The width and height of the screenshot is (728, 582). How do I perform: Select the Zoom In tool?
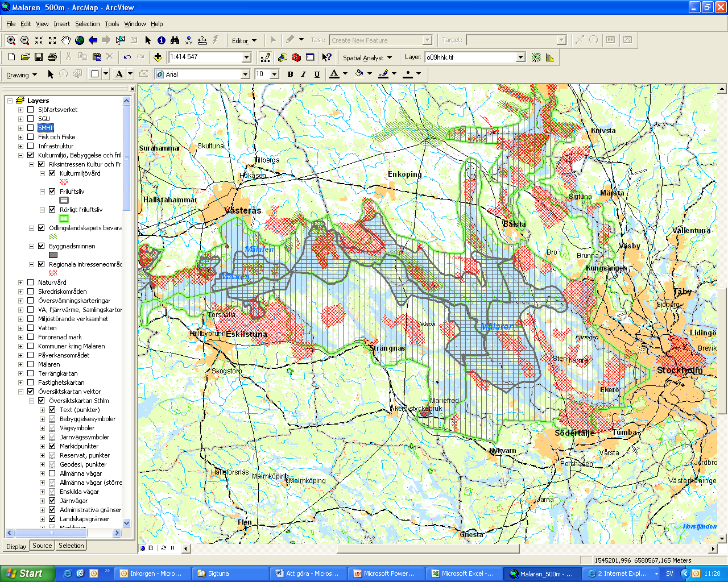pos(11,40)
